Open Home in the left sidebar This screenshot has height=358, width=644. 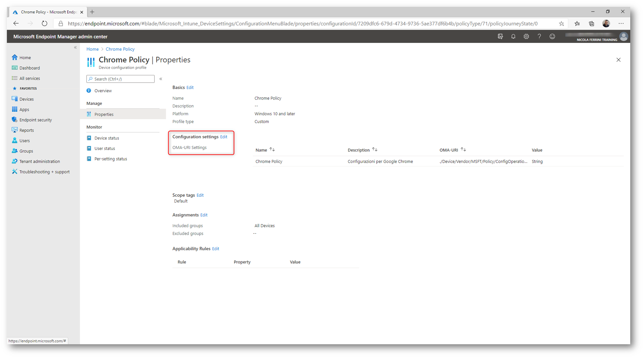pyautogui.click(x=25, y=57)
